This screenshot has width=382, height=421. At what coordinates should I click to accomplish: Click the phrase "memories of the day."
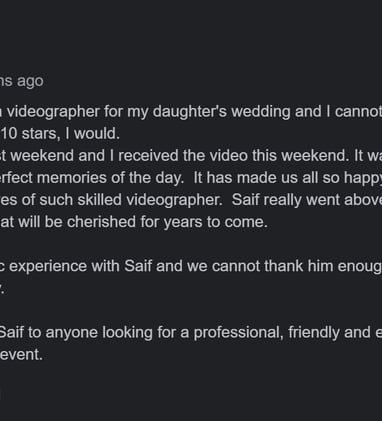pos(111,178)
